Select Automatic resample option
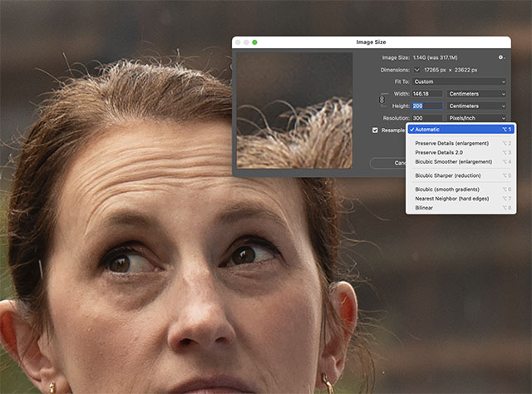Image resolution: width=532 pixels, height=394 pixels. (x=461, y=130)
